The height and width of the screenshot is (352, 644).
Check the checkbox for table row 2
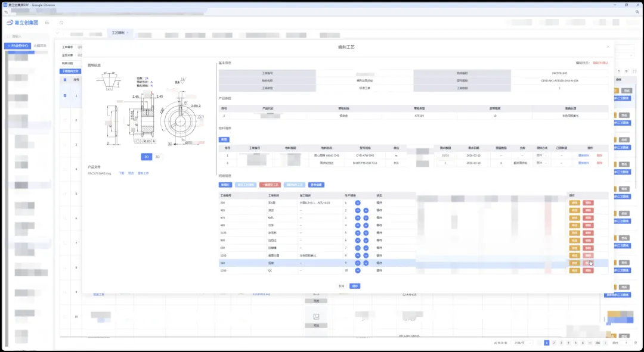point(65,120)
